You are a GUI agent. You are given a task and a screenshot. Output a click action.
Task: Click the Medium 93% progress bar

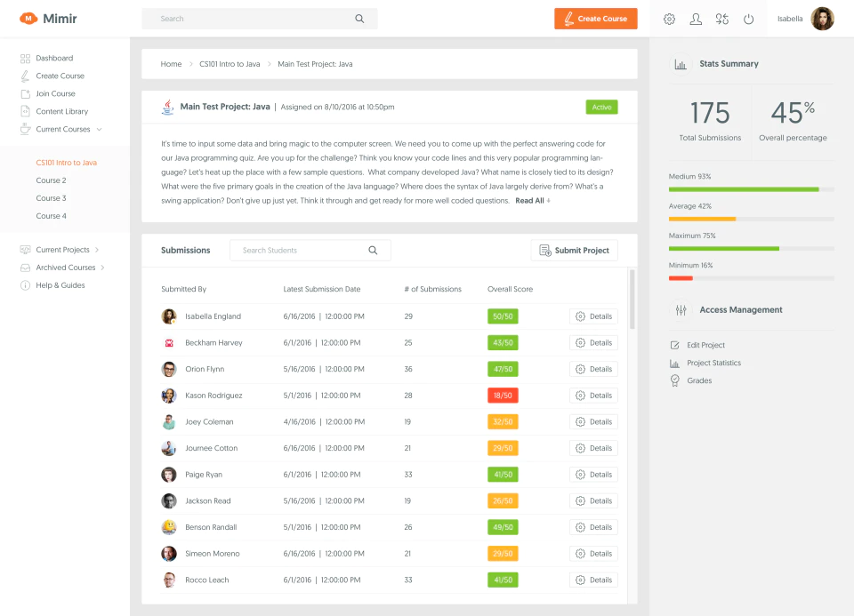(x=751, y=189)
